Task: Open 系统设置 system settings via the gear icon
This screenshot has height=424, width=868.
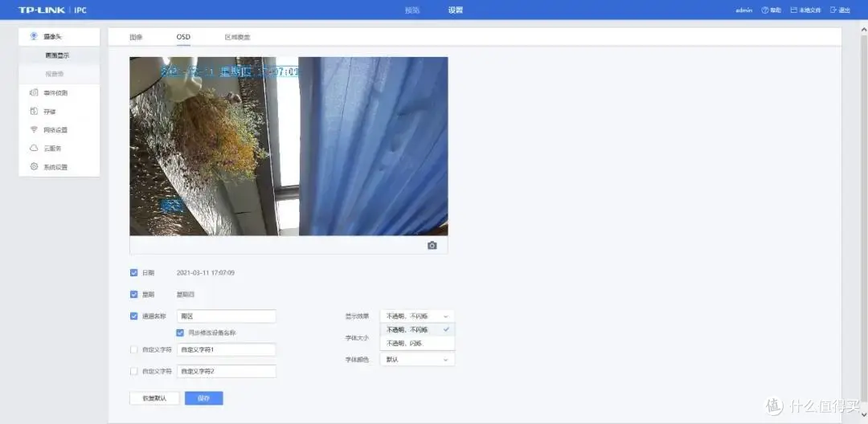Action: pos(35,167)
